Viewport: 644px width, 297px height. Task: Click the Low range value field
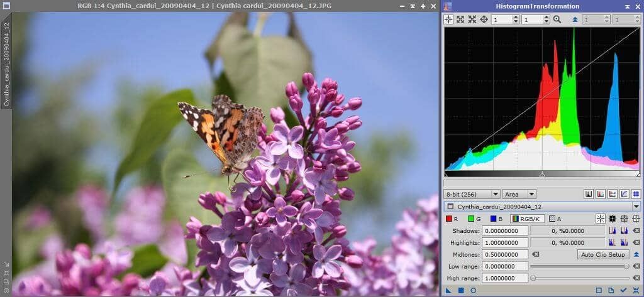click(x=505, y=266)
